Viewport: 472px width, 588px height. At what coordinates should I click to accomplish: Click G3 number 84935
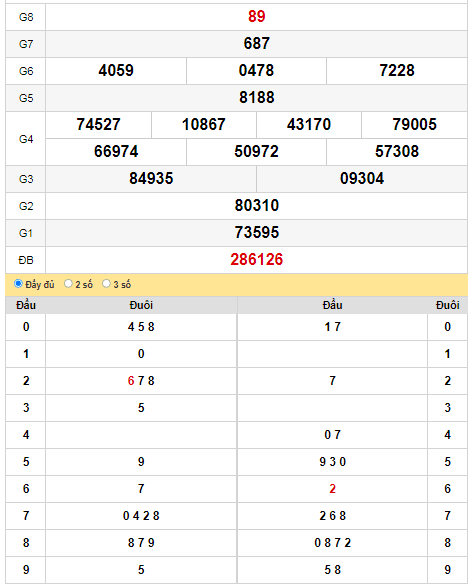[x=151, y=178]
